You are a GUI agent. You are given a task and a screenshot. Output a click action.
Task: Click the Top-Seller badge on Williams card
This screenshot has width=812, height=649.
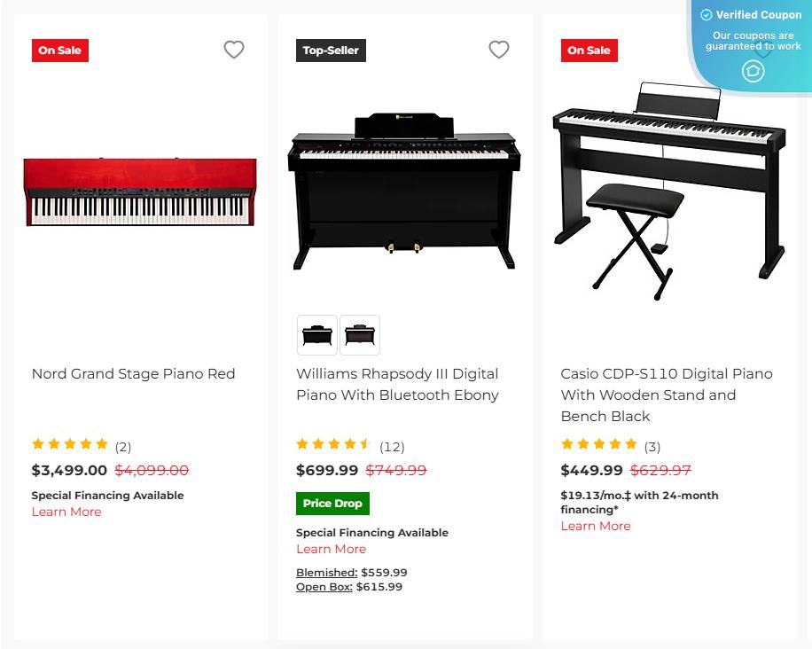331,51
